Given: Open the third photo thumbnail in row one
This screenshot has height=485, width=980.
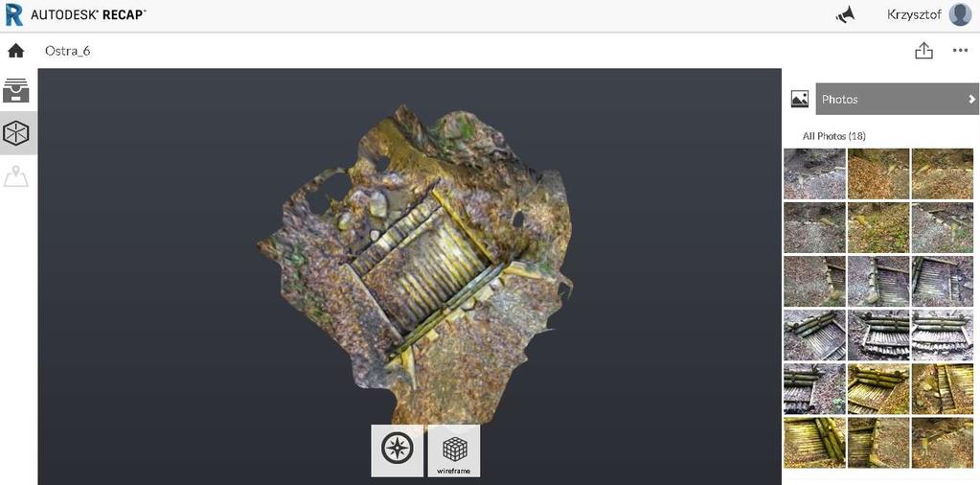Looking at the screenshot, I should click(x=942, y=173).
